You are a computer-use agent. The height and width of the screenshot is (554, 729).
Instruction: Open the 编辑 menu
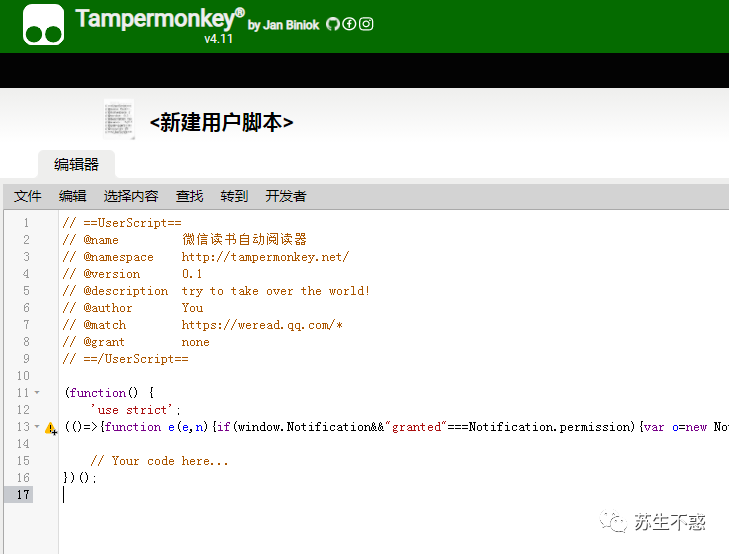[x=73, y=196]
